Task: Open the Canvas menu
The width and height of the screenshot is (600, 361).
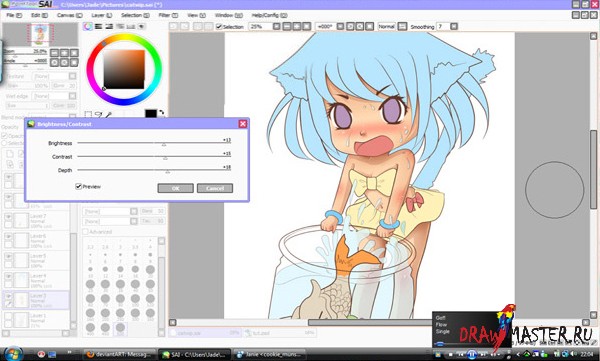Action: tap(70, 15)
